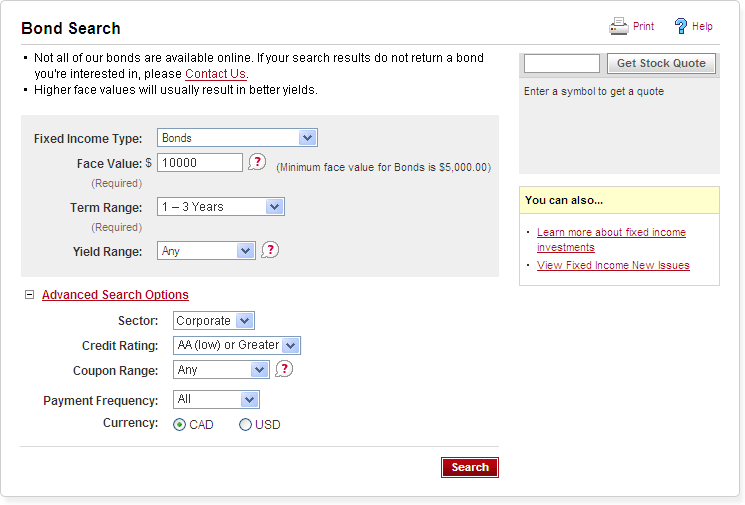Open the Fixed Income Type dropdown
The image size is (745, 505).
(237, 138)
